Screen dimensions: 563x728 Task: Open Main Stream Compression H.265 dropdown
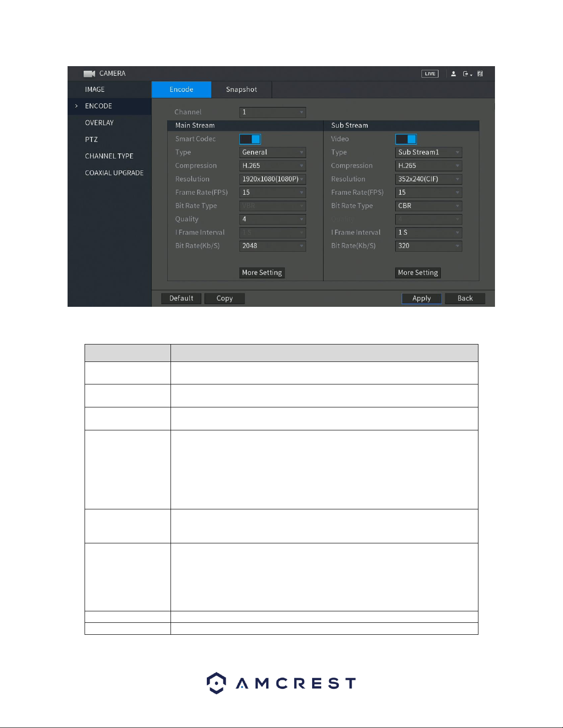(x=273, y=166)
